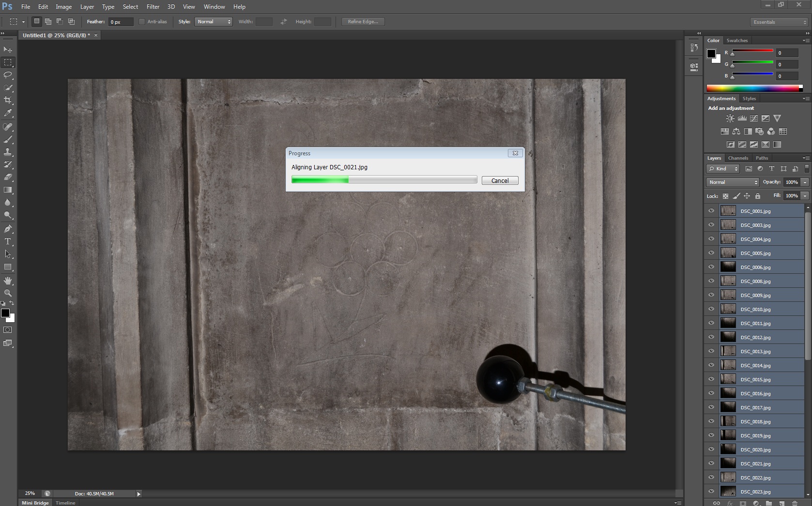Screen dimensions: 812x506
Task: Switch to the Channels tab
Action: pos(738,158)
